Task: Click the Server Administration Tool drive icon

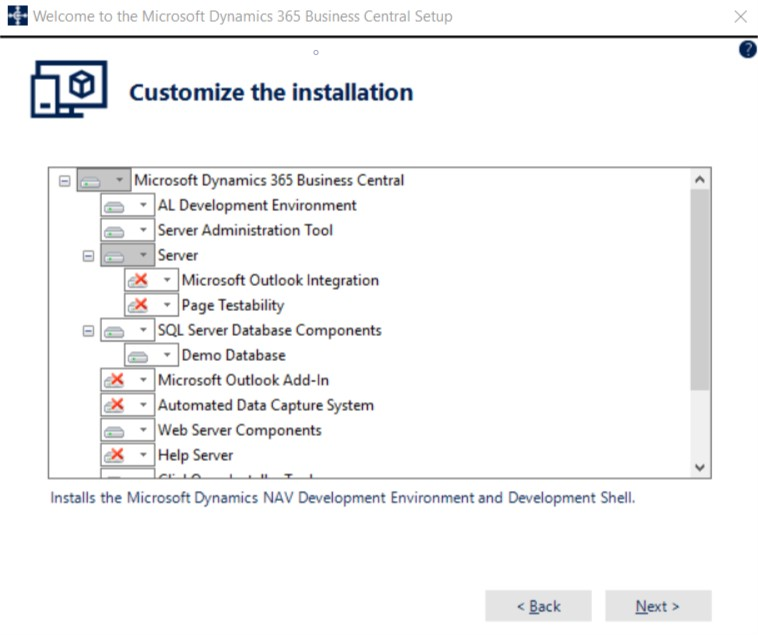Action: 115,231
